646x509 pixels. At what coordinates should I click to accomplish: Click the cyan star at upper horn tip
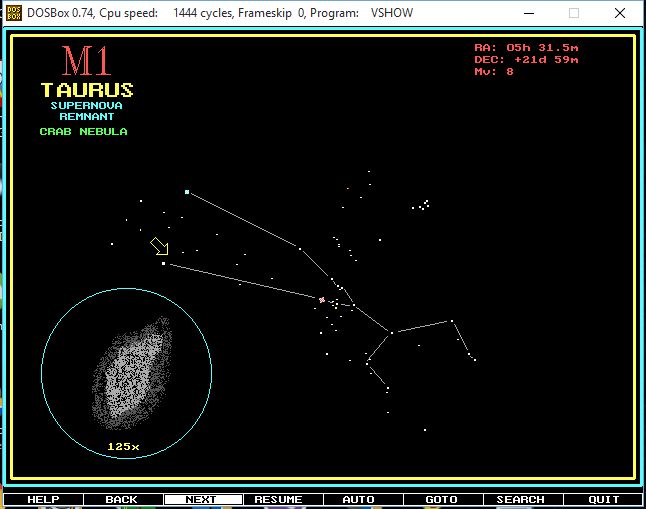[187, 192]
